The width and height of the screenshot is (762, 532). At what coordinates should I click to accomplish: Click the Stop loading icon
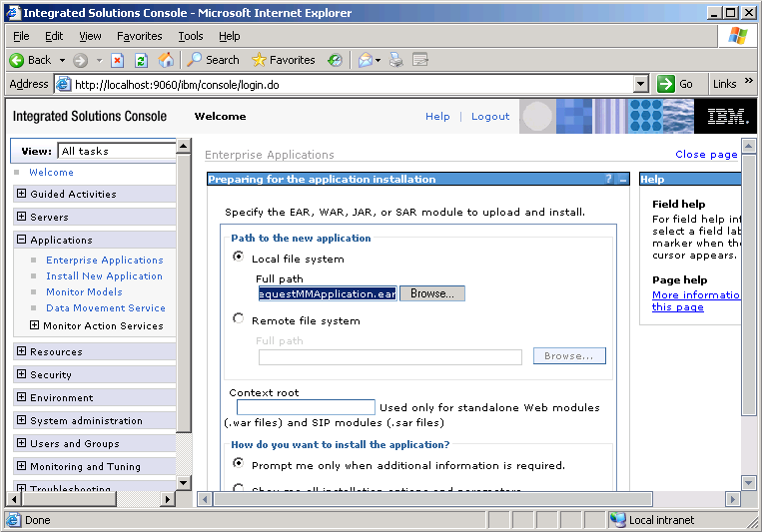117,60
